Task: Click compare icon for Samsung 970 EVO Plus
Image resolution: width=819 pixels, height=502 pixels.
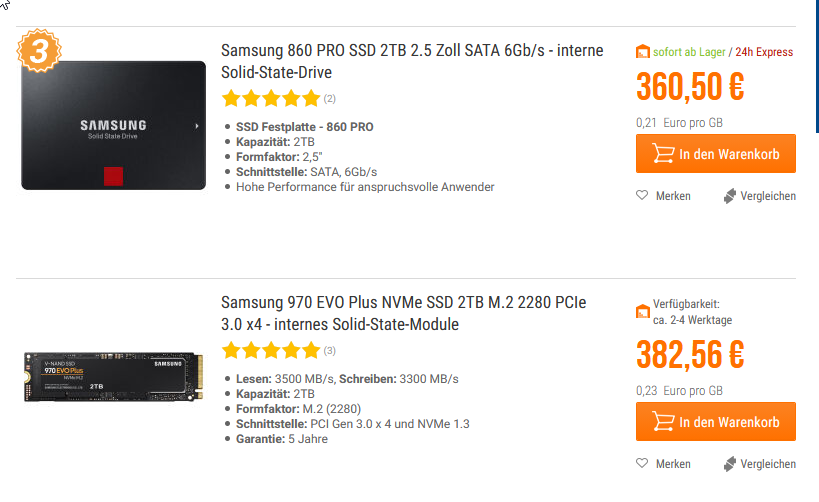Action: [x=730, y=464]
